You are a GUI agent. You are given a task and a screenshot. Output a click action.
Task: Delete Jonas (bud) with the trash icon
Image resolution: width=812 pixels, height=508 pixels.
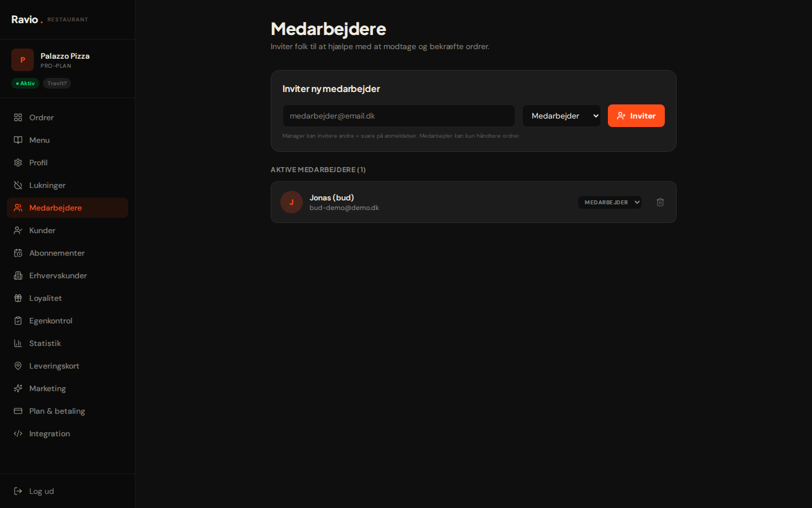click(x=660, y=202)
